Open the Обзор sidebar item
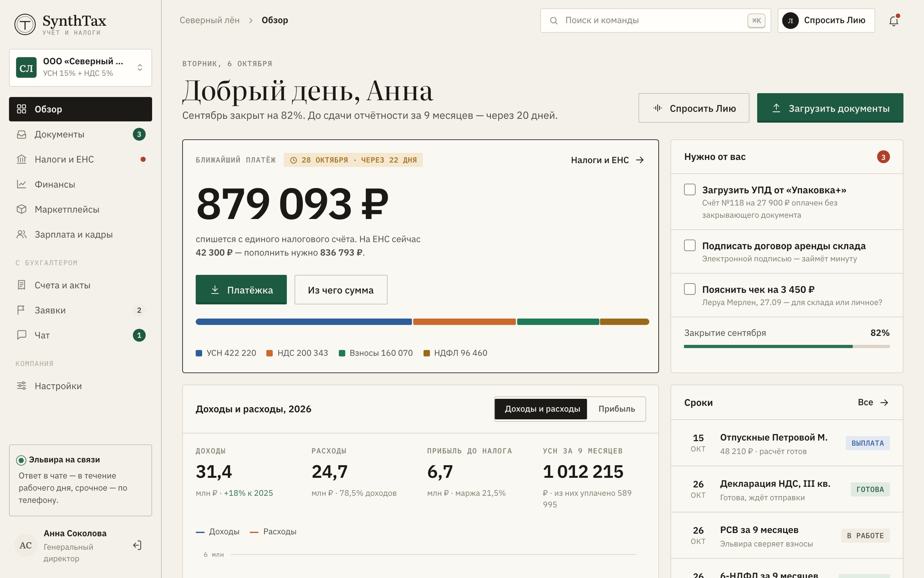This screenshot has height=578, width=924. (80, 109)
